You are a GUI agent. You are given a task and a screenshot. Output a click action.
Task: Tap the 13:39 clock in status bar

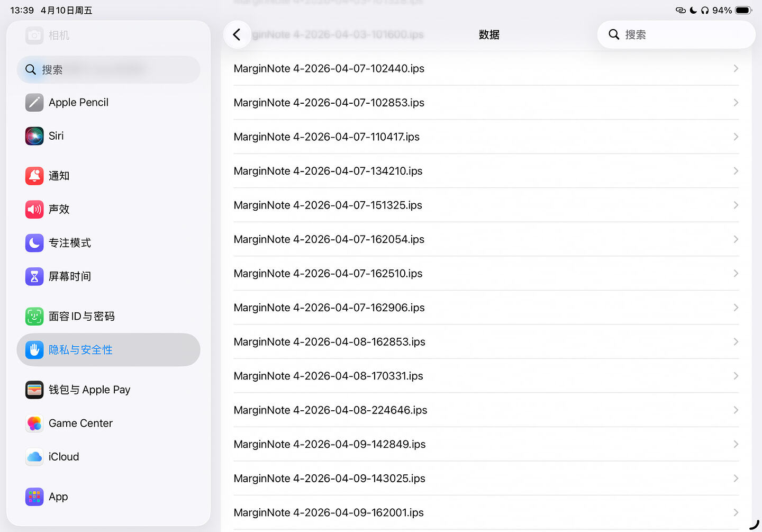pyautogui.click(x=22, y=11)
